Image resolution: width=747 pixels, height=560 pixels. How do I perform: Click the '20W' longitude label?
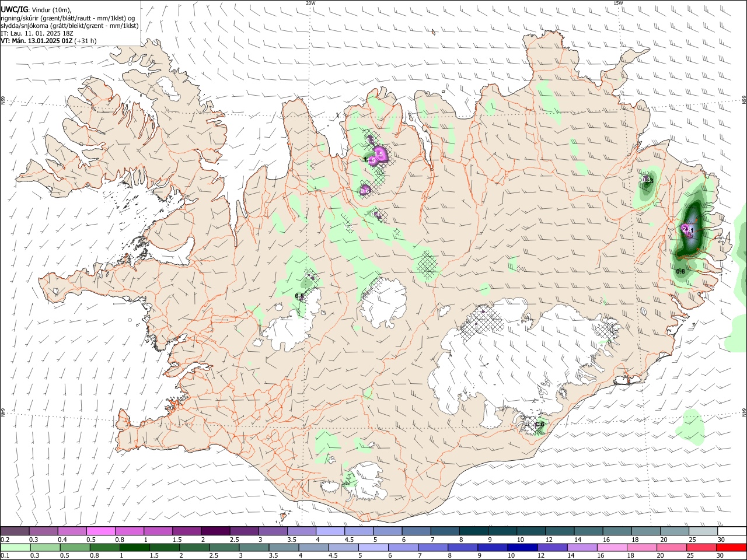310,3
